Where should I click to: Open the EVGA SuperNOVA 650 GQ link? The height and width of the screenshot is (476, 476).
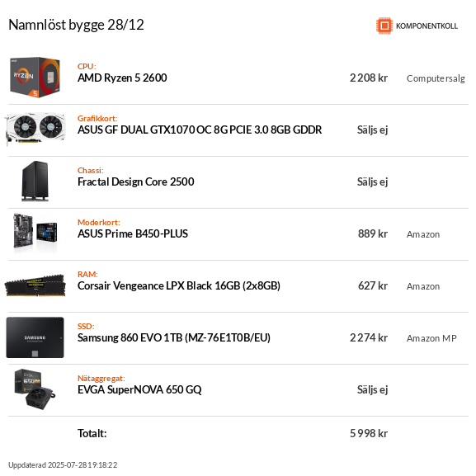[139, 389]
